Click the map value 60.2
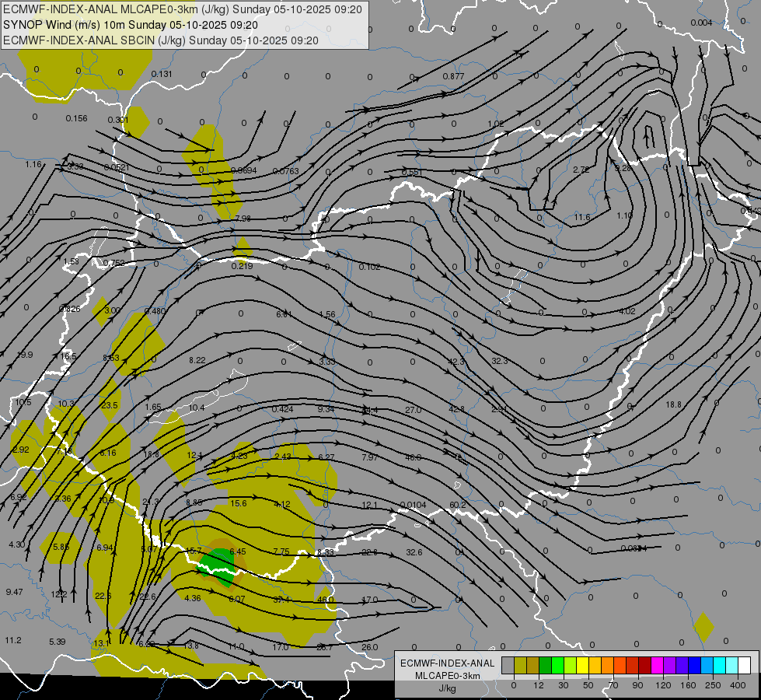The height and width of the screenshot is (700, 761). (458, 505)
